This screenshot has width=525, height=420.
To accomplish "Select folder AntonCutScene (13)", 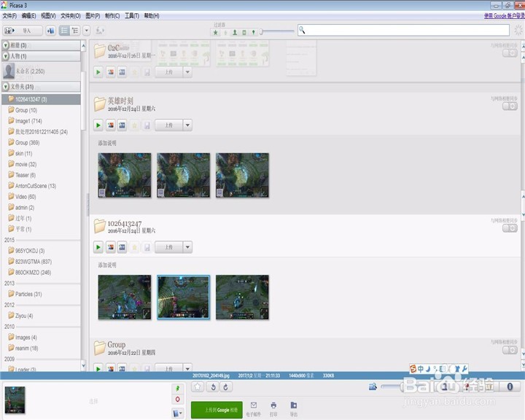I will [x=36, y=186].
